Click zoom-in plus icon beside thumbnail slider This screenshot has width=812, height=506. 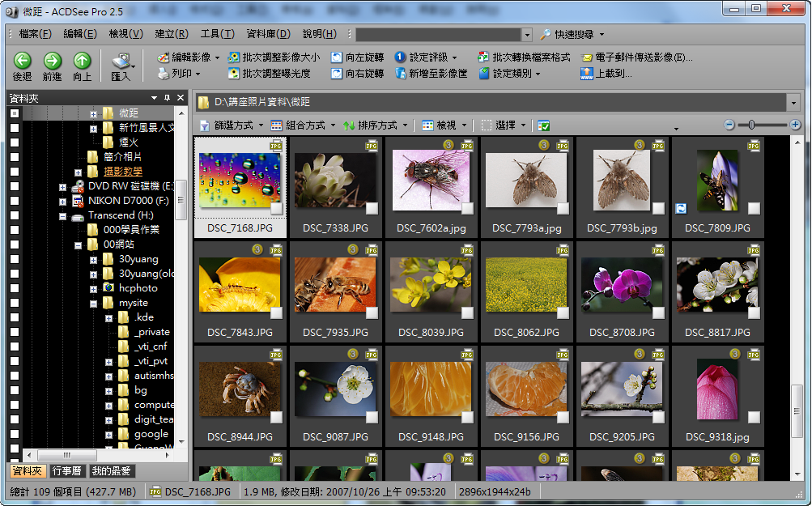795,125
